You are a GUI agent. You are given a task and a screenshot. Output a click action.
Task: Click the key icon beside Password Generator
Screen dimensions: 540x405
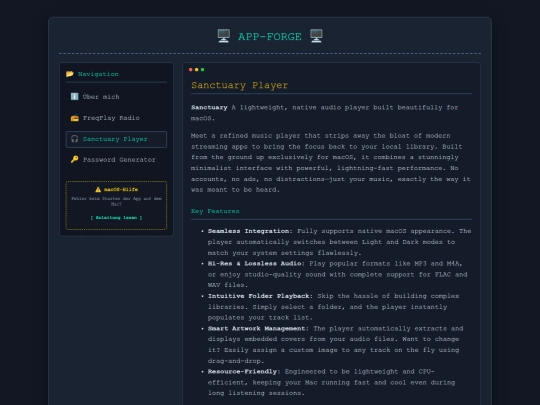pos(74,159)
